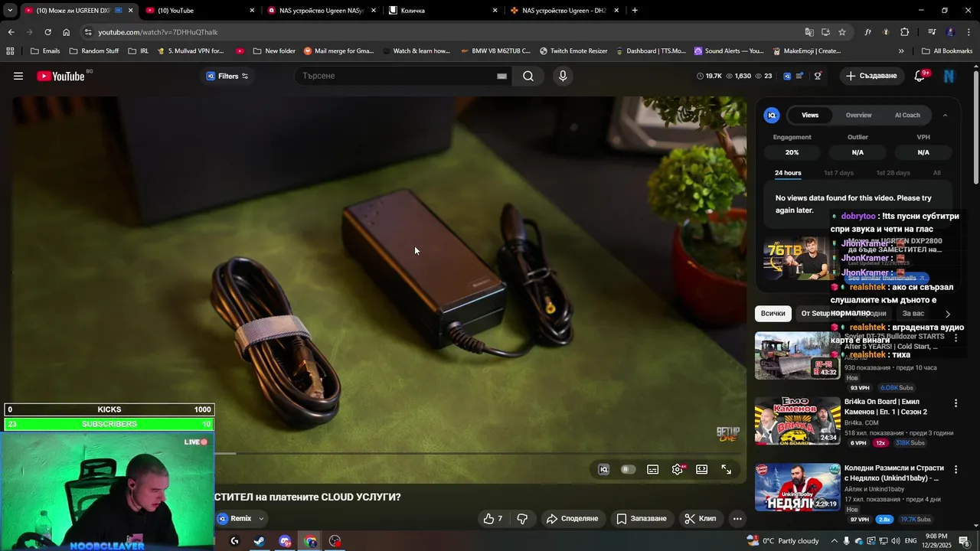
Task: Open the Bri4ka On Board thumbnail
Action: point(797,421)
